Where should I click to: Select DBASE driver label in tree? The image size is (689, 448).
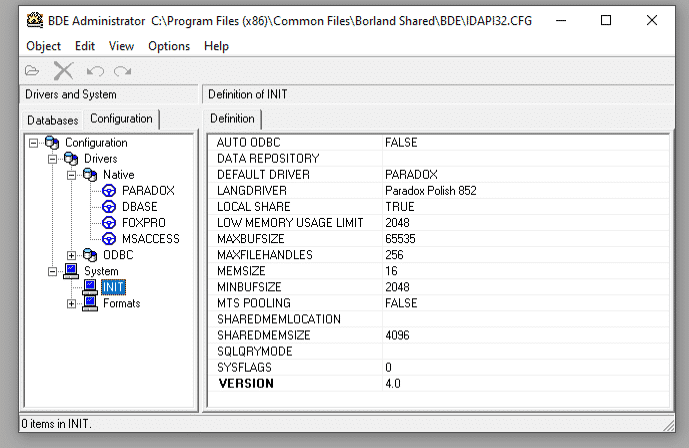tap(139, 207)
